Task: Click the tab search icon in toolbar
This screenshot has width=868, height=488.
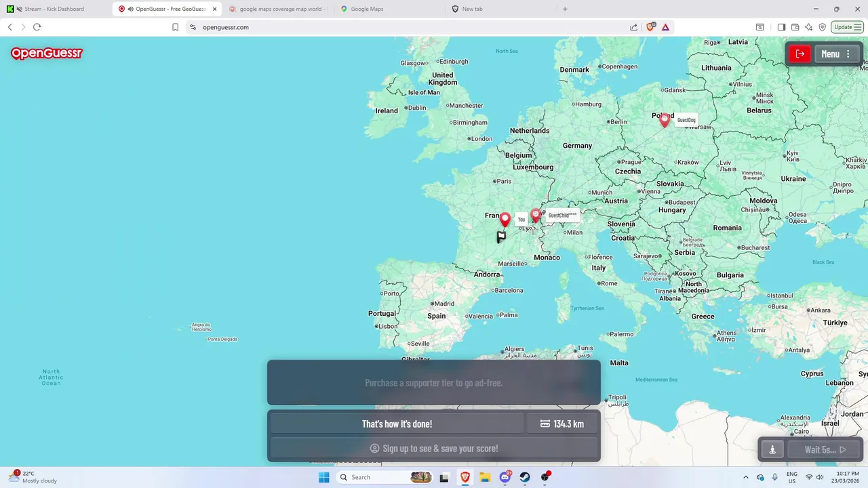Action: [x=760, y=27]
